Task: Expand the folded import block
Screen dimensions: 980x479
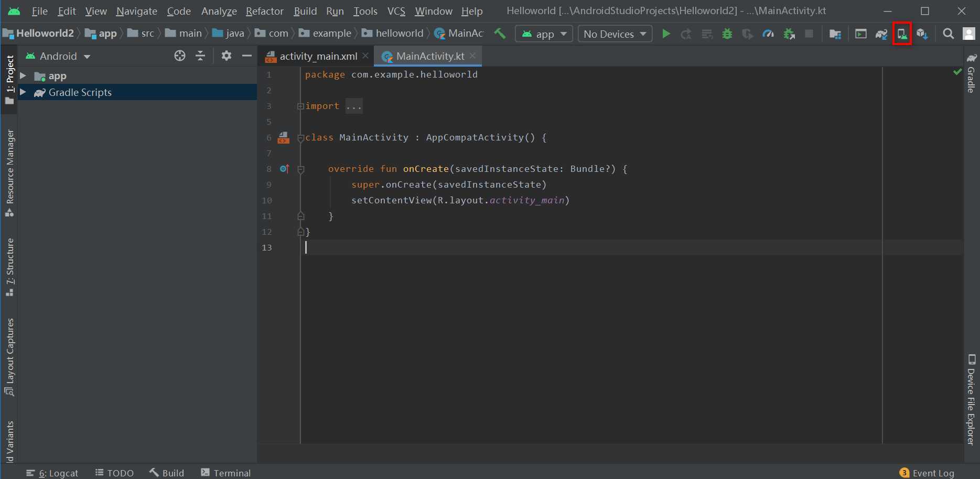Action: (300, 106)
